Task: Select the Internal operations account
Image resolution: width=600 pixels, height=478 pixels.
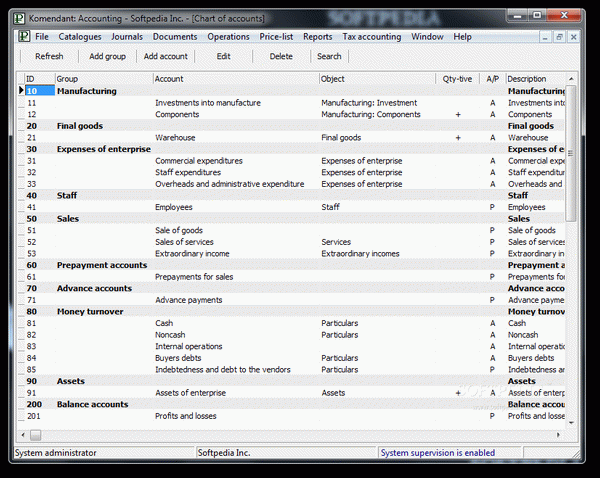Action: pos(189,346)
